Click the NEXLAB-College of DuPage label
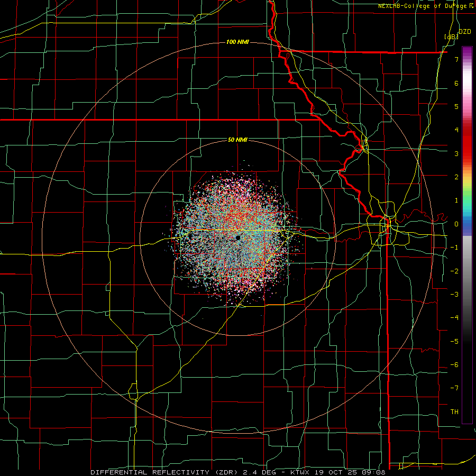476x476 pixels. tap(425, 6)
